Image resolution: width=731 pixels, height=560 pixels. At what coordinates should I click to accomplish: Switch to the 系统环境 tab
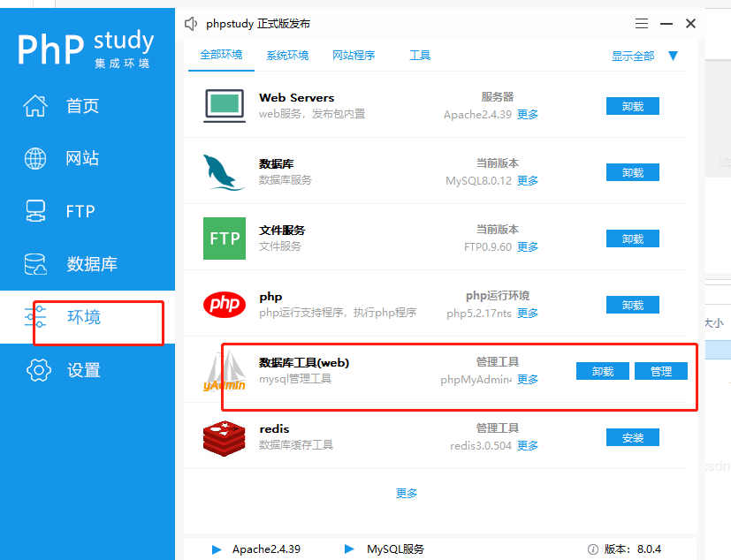pos(287,56)
